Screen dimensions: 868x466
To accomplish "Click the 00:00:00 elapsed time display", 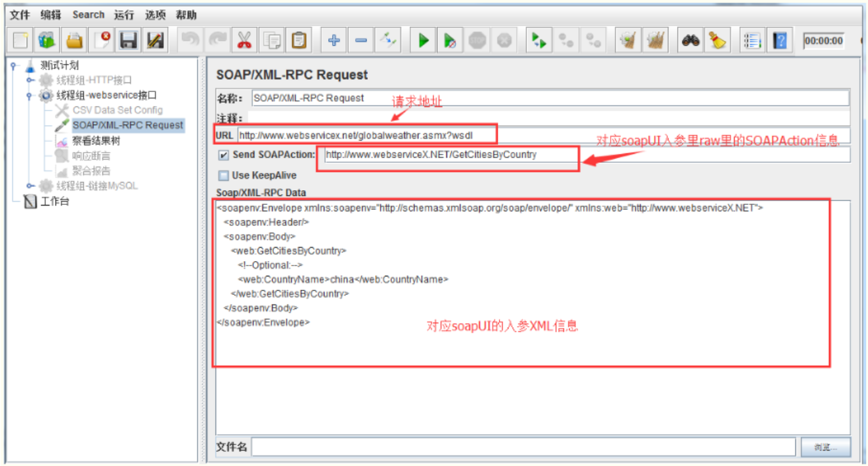I will [823, 41].
